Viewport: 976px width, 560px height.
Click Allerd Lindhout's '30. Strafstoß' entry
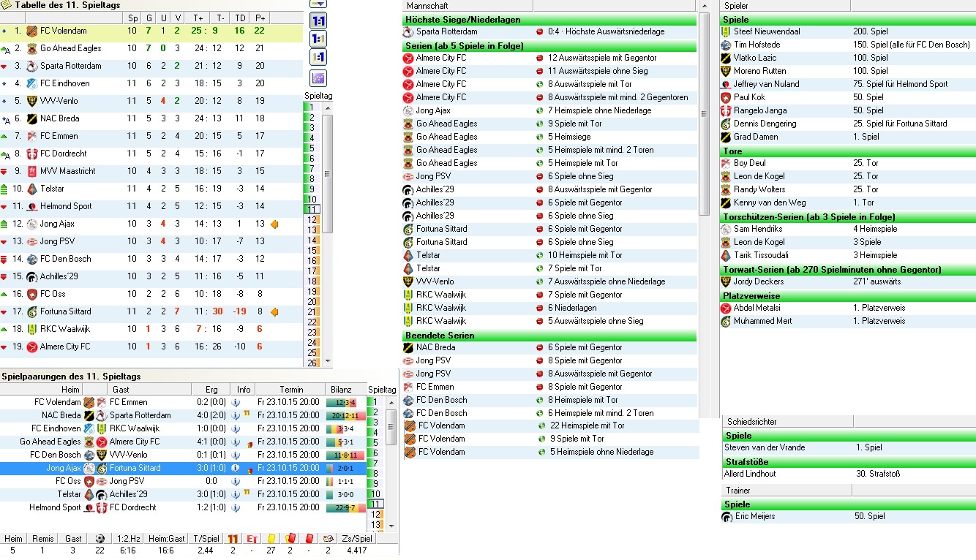tap(877, 474)
